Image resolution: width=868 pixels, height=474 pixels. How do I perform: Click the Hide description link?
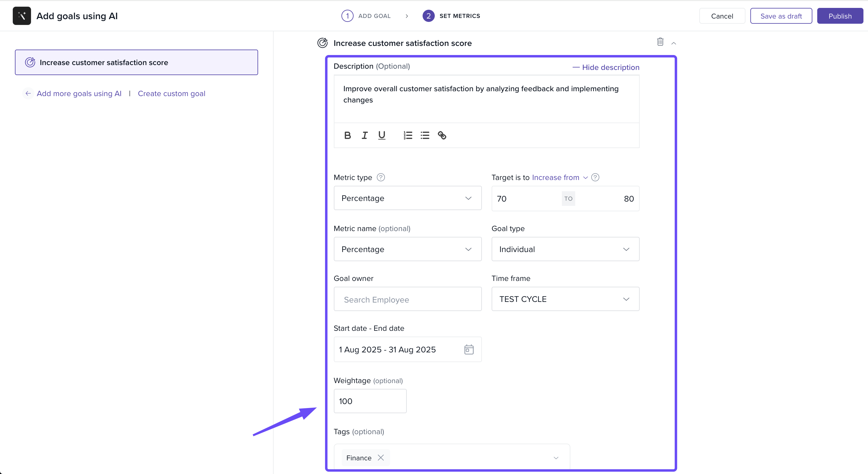pos(606,67)
